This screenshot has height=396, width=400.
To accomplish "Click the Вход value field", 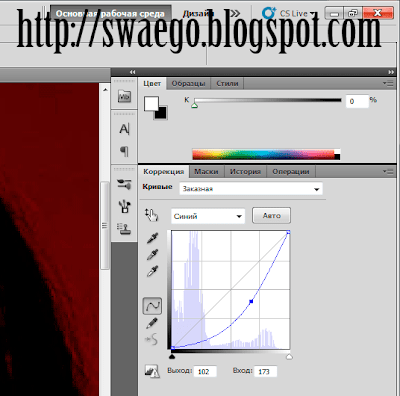I will click(x=266, y=371).
